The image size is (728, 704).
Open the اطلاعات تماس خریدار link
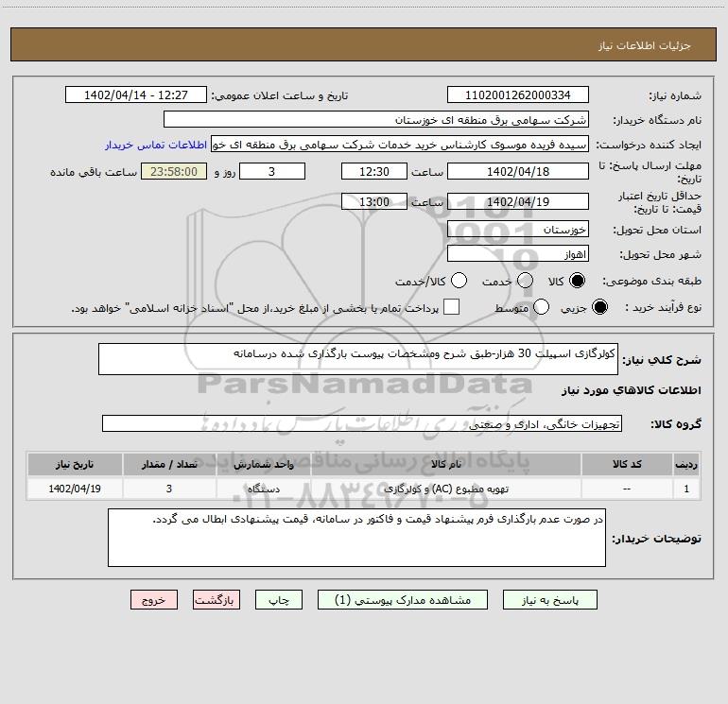point(156,145)
